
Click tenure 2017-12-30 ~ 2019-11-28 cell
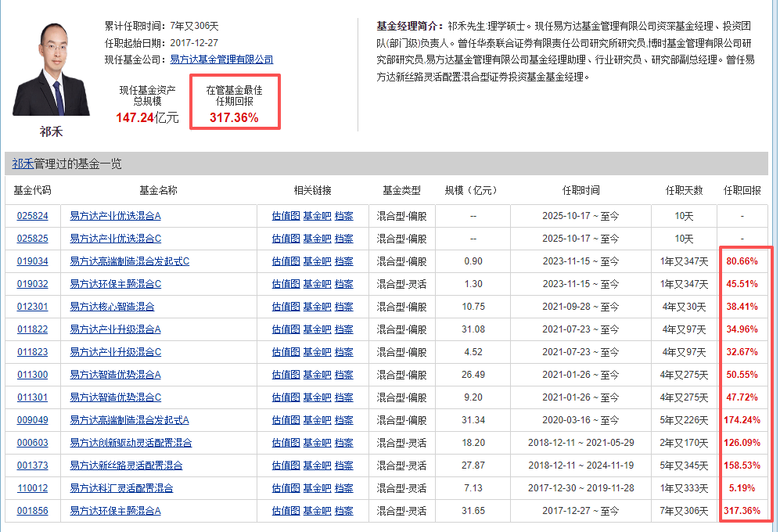coord(581,488)
